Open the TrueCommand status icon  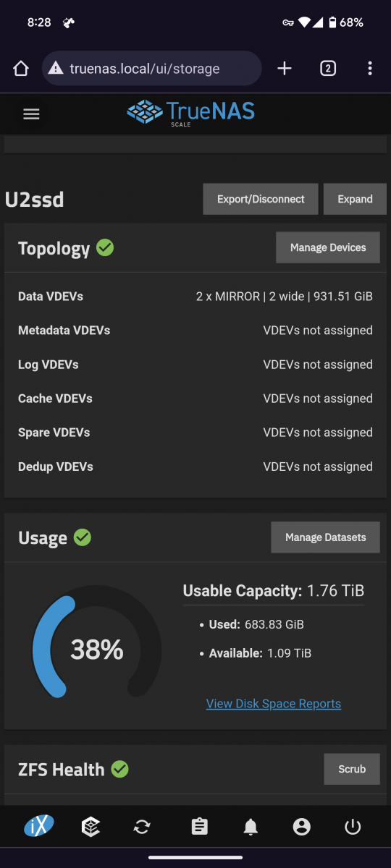pos(91,827)
